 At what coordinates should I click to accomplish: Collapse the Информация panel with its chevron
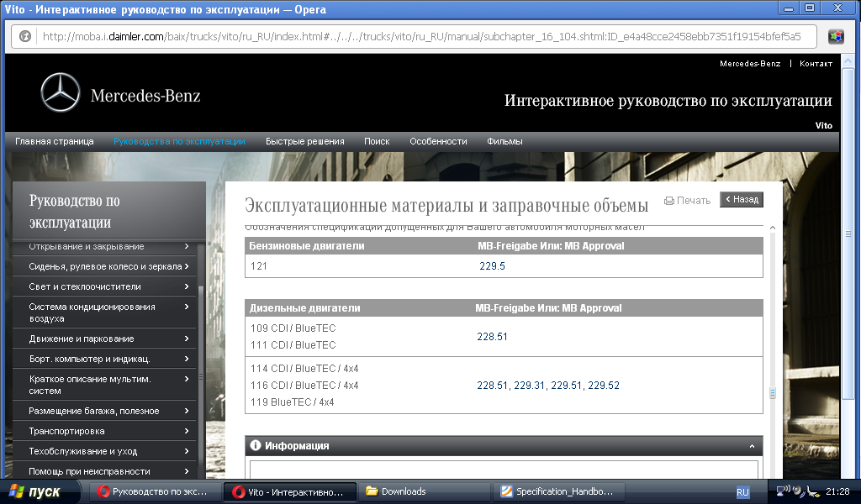click(x=752, y=446)
